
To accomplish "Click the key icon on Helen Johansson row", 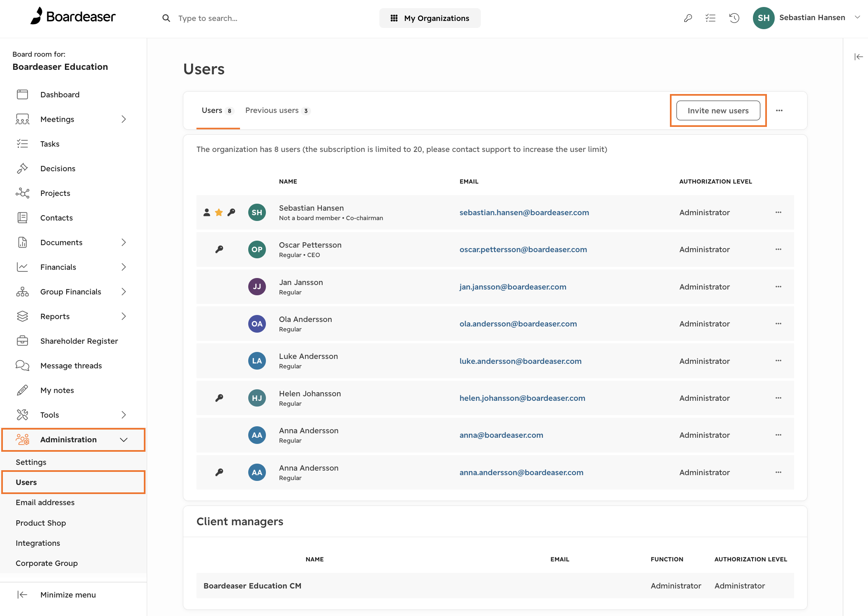I will 219,398.
